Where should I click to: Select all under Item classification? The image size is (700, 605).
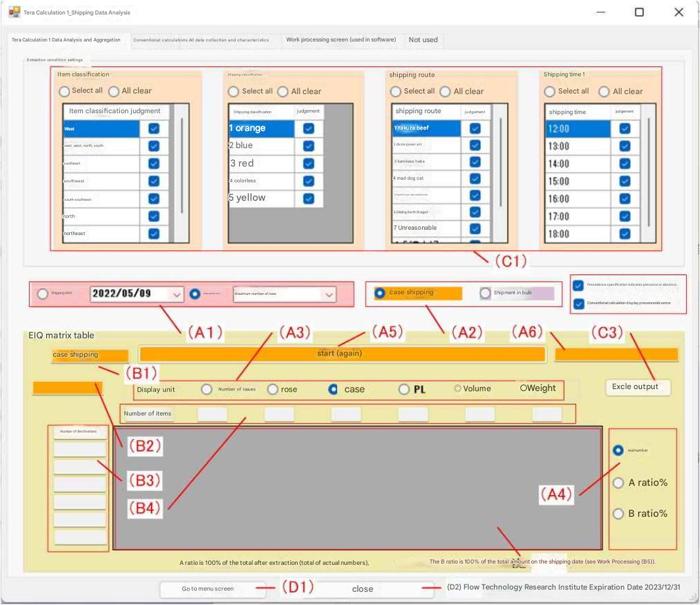[x=65, y=91]
